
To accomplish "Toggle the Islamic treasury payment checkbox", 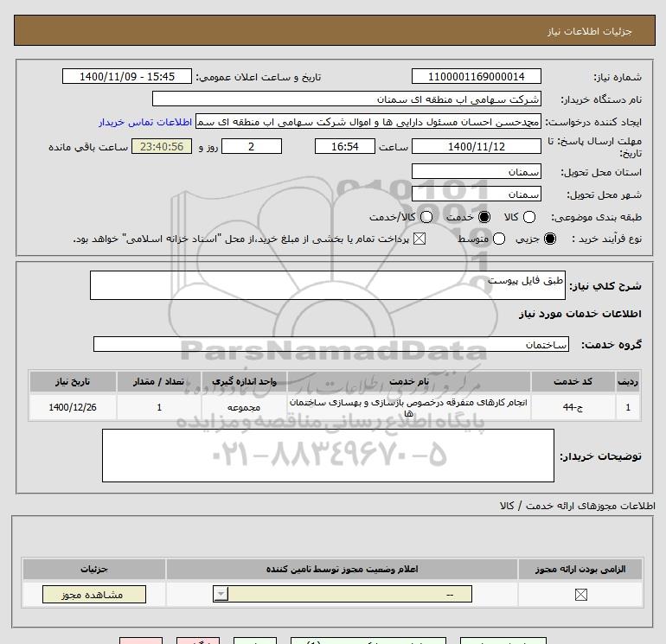I will (x=419, y=239).
